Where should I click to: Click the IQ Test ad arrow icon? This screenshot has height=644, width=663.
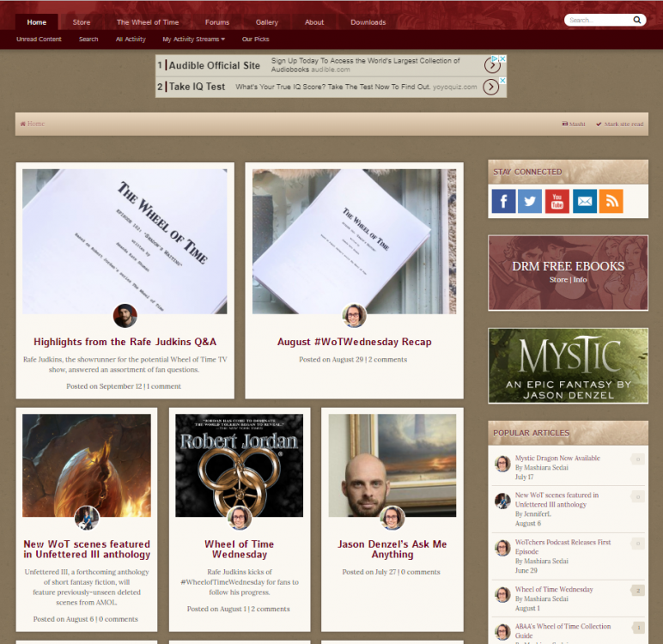pyautogui.click(x=490, y=87)
